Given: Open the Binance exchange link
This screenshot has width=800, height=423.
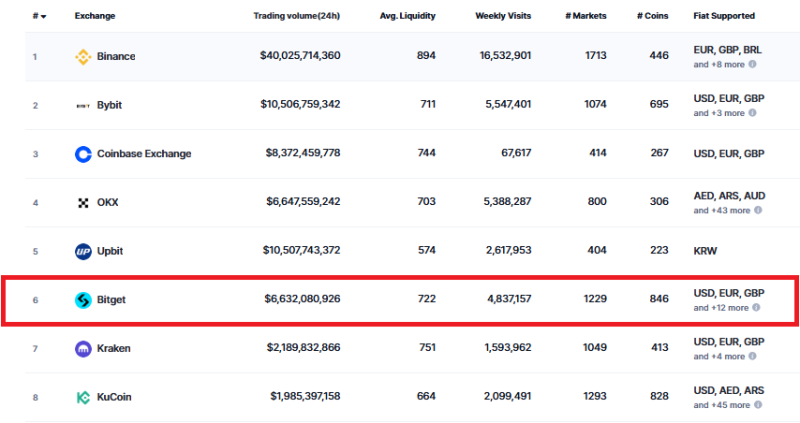Looking at the screenshot, I should click(x=116, y=57).
